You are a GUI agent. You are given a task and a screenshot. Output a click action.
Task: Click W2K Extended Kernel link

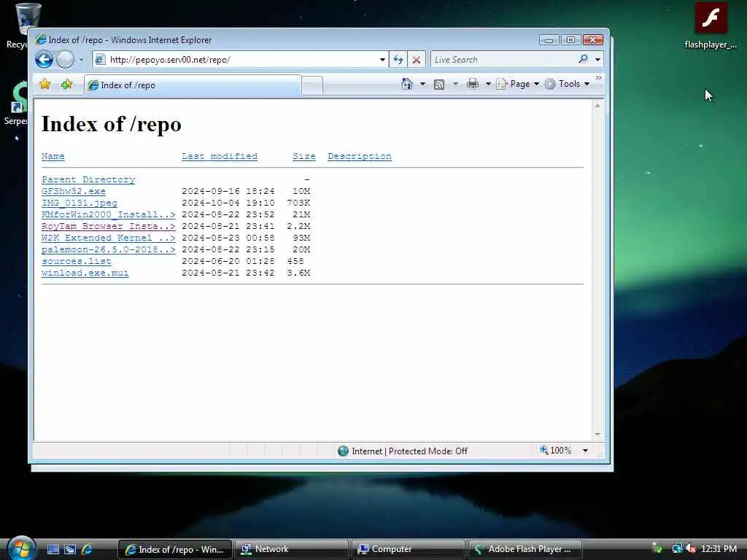point(108,238)
